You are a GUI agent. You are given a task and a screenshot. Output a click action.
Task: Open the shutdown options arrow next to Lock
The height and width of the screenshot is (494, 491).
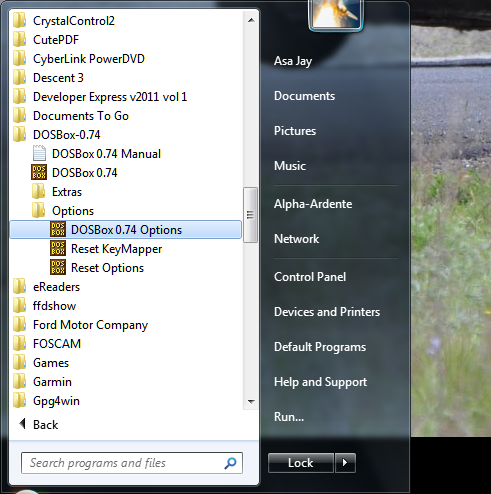click(345, 463)
